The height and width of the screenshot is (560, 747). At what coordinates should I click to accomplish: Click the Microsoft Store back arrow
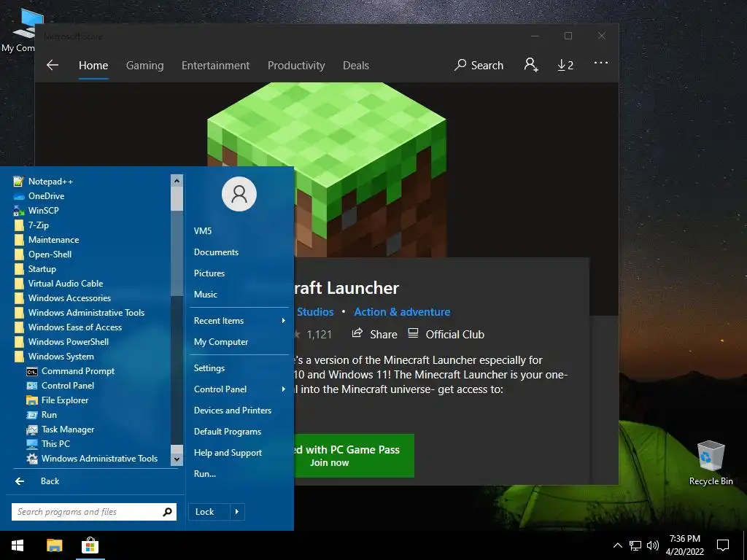coord(53,65)
